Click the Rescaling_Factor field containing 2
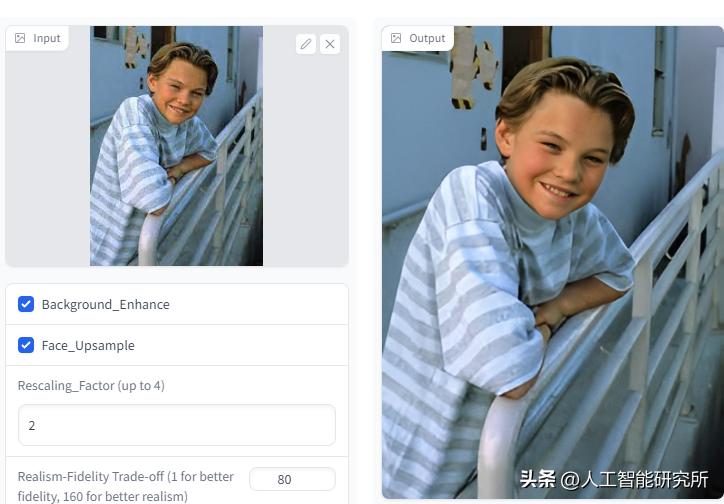The image size is (724, 504). click(177, 425)
